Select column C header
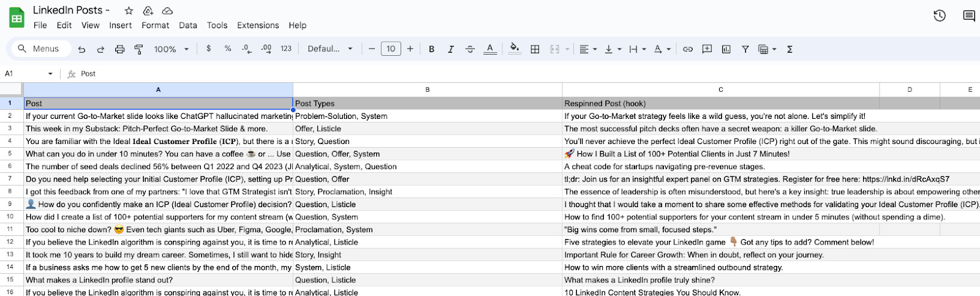The image size is (980, 296). tap(721, 89)
